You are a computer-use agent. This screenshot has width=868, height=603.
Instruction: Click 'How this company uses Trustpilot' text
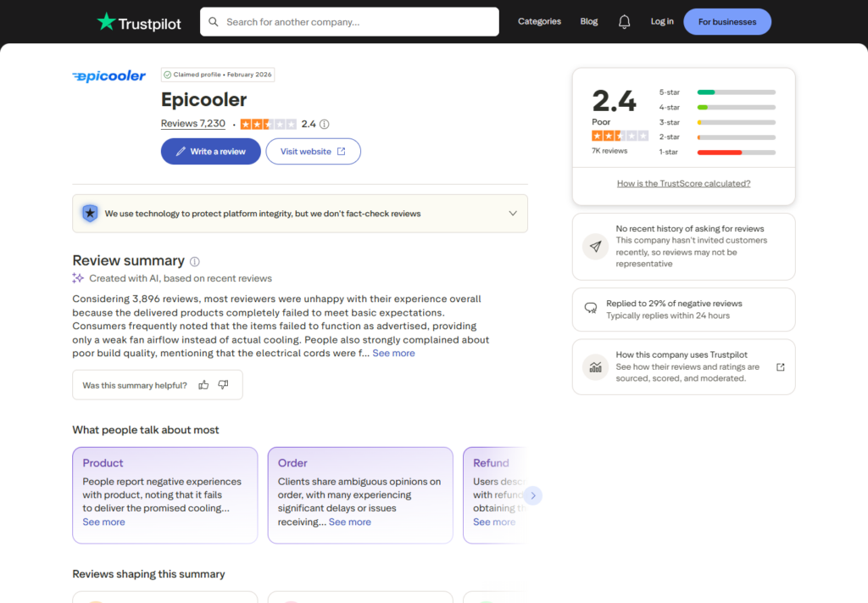(682, 355)
